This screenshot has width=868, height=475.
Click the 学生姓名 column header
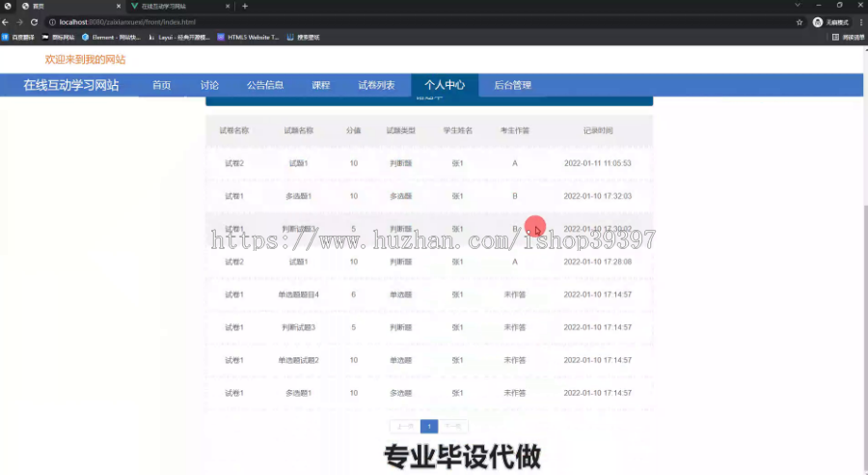(x=458, y=130)
